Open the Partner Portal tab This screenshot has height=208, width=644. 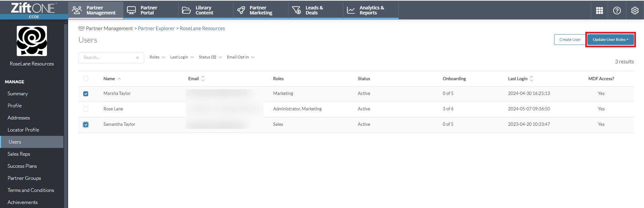pos(151,10)
